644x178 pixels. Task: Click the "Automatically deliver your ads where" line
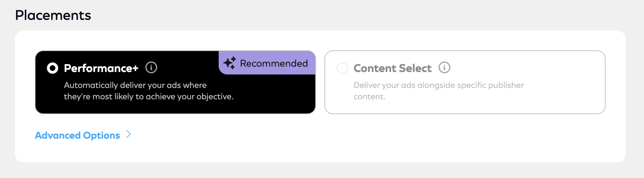coord(135,85)
